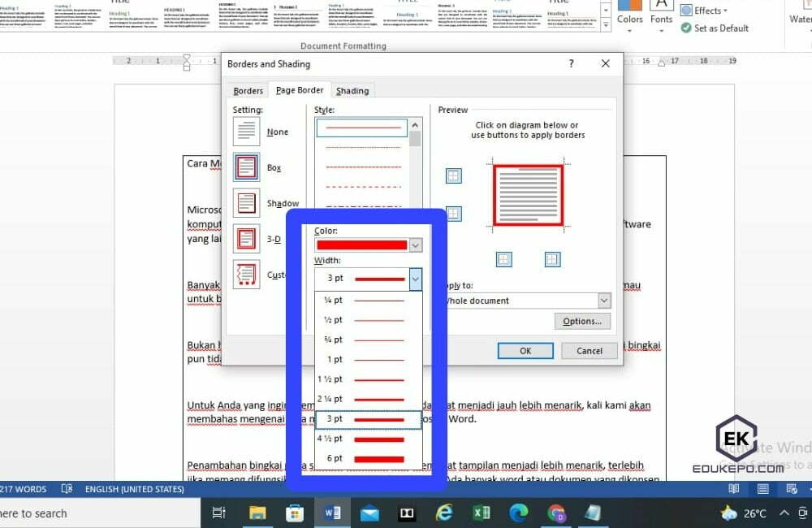Switch to the Borders tab
812x528 pixels.
247,90
